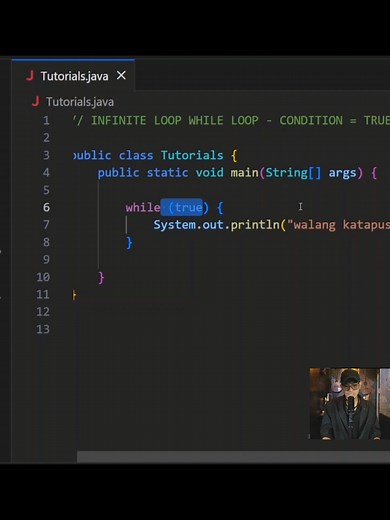Click the INFINITE LOOP comment line

[231, 120]
